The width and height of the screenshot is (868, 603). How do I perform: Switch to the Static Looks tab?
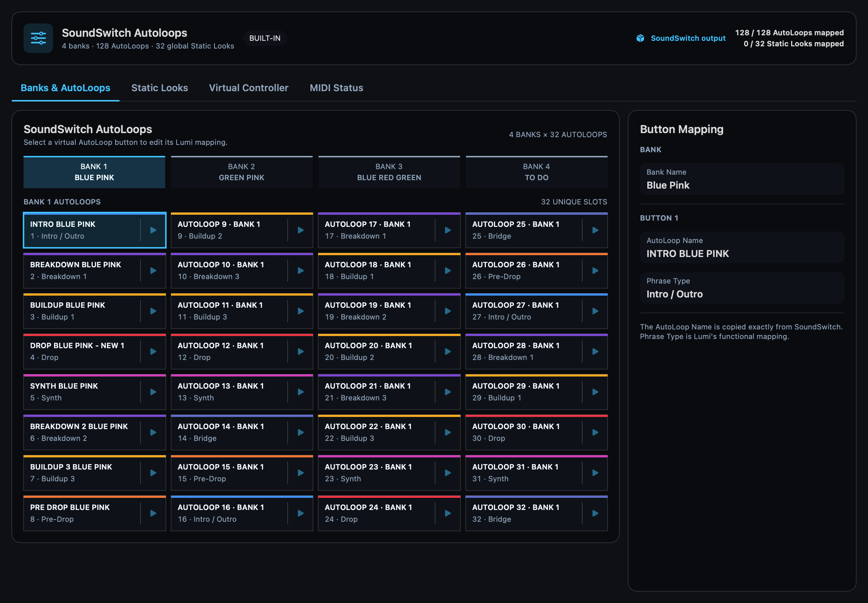(160, 88)
